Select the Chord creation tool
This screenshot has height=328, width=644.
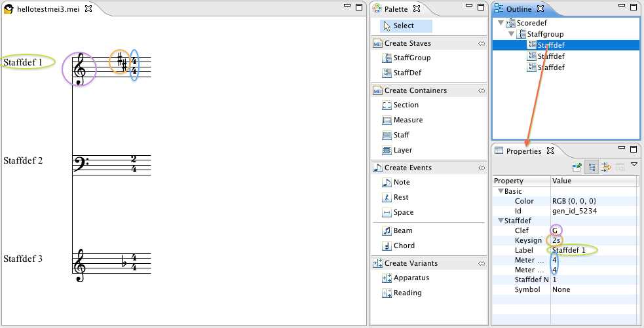[x=403, y=246]
